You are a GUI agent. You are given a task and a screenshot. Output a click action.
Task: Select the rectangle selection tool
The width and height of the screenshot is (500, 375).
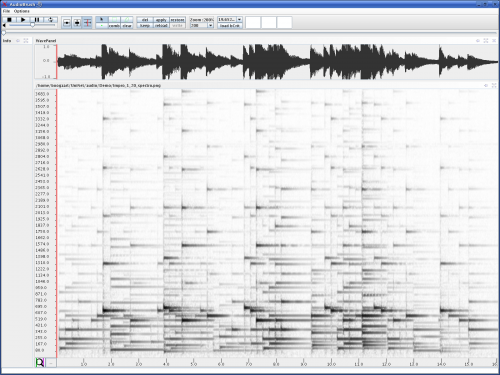pyautogui.click(x=114, y=20)
